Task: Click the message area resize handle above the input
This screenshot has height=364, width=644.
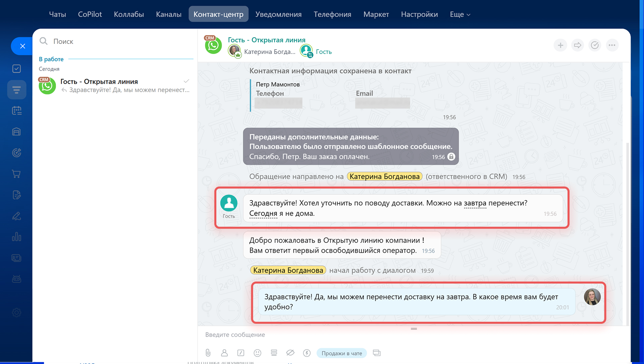Action: coord(414,329)
